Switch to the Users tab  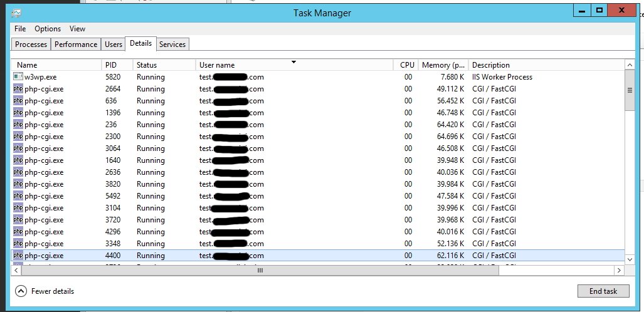point(113,44)
